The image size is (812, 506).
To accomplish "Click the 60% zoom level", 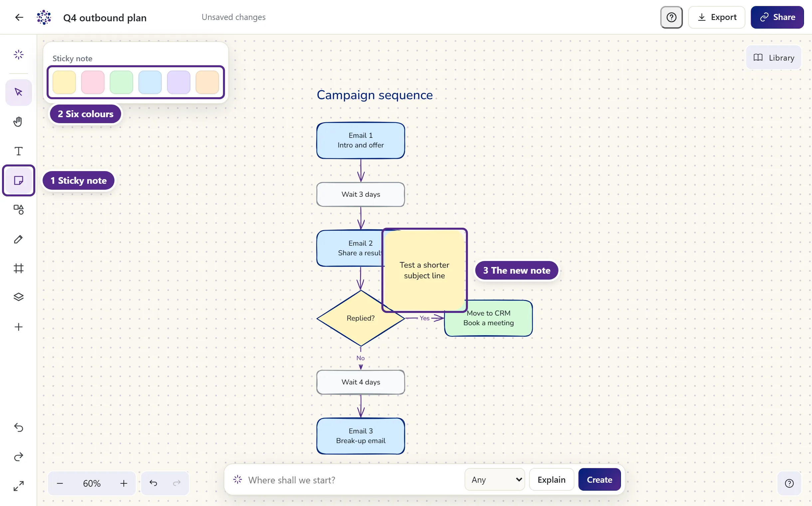I will (x=92, y=483).
